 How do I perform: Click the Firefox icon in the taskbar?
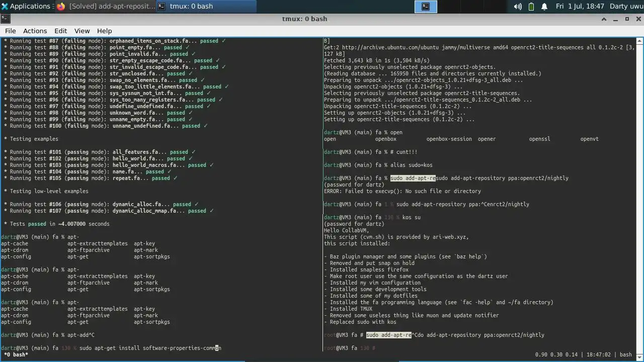(61, 7)
